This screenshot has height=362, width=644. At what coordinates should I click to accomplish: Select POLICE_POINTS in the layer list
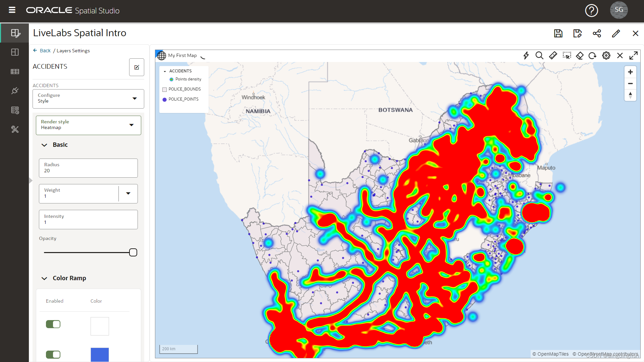click(x=183, y=99)
